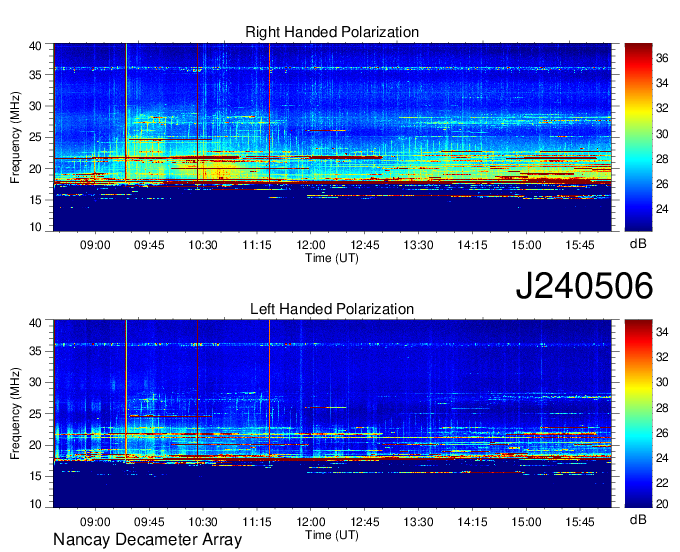Viewport: 680px width, 552px height.
Task: Click the 25 MHz tick of Right Handed plot
Action: (35, 137)
